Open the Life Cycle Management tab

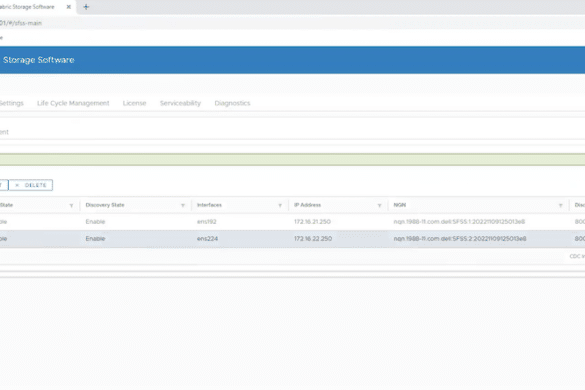73,103
